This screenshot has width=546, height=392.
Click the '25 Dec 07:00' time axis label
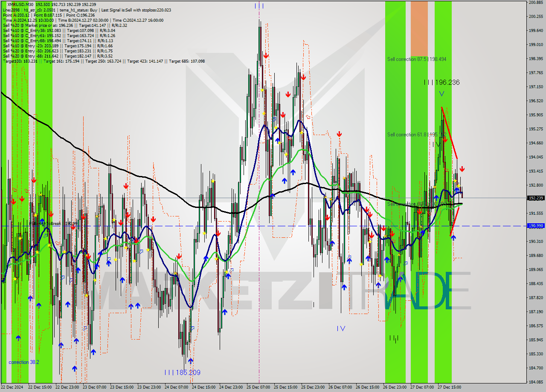click(258, 387)
